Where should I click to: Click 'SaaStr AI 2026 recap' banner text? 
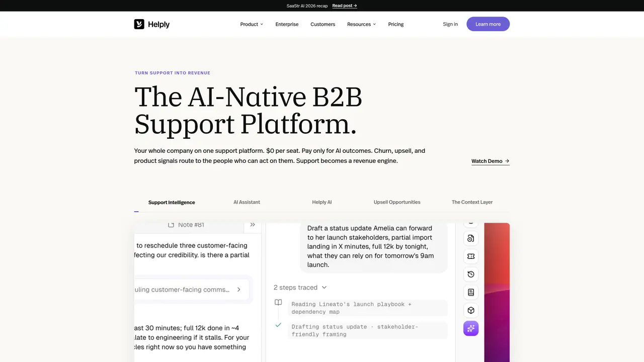[x=307, y=6]
